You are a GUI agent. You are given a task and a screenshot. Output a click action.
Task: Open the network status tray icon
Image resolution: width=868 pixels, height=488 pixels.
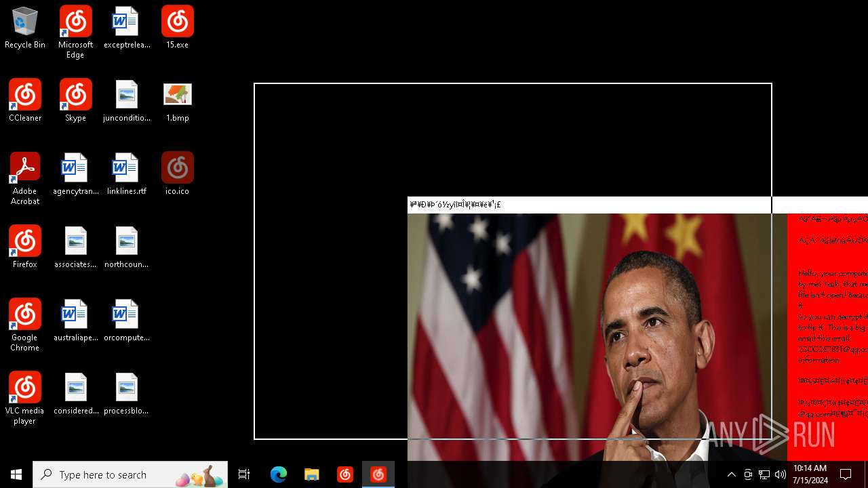pyautogui.click(x=764, y=474)
